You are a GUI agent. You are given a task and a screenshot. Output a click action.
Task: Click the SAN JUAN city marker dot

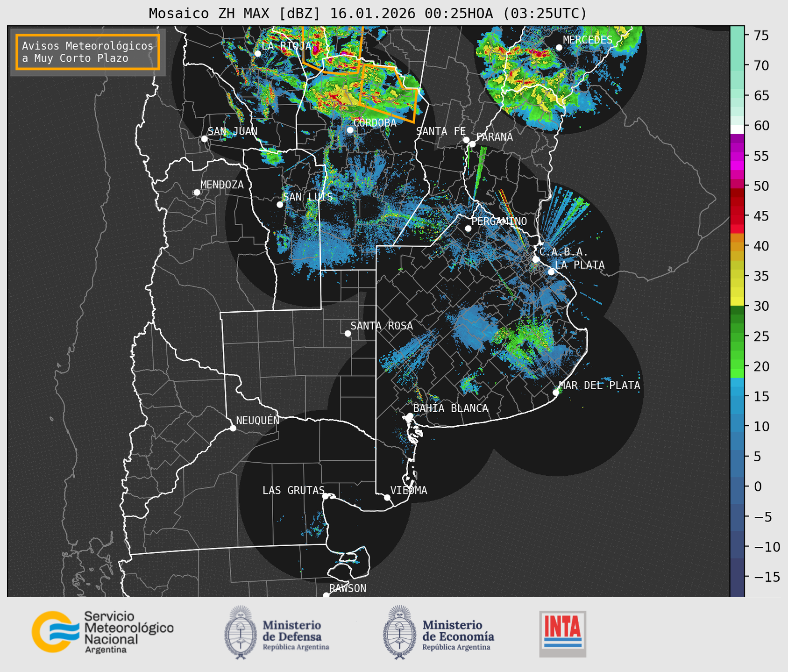204,139
